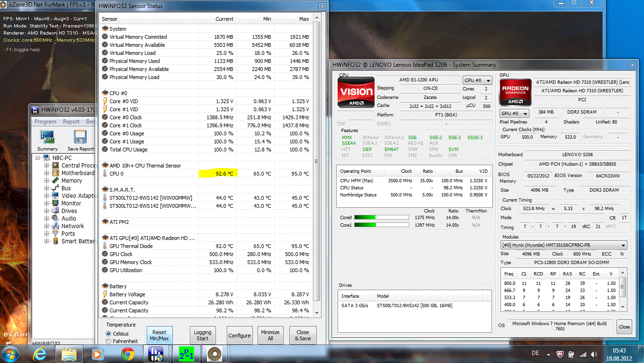
Task: Click the Reset Min/Max button
Action: (160, 335)
